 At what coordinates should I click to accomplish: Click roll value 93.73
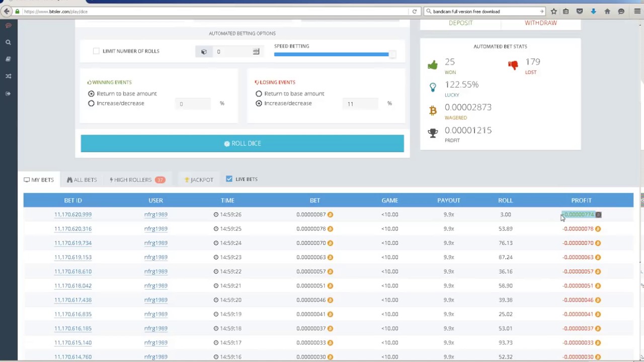tap(505, 342)
